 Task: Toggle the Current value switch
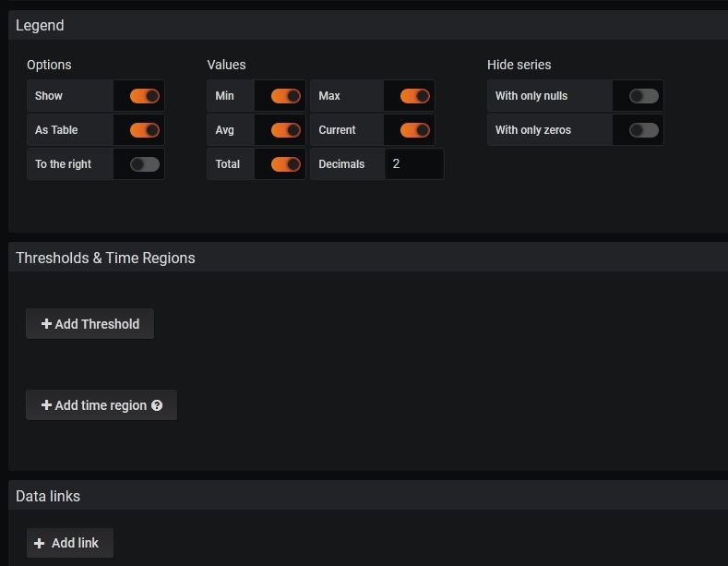pos(414,130)
